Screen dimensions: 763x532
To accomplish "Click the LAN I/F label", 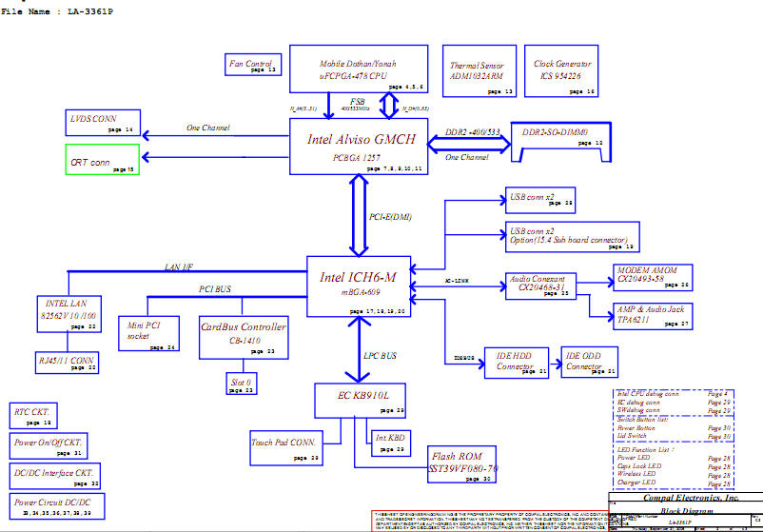I will tap(179, 266).
